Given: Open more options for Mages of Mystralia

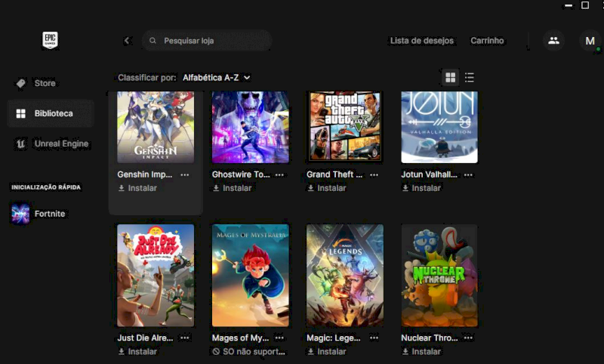Looking at the screenshot, I should 279,338.
